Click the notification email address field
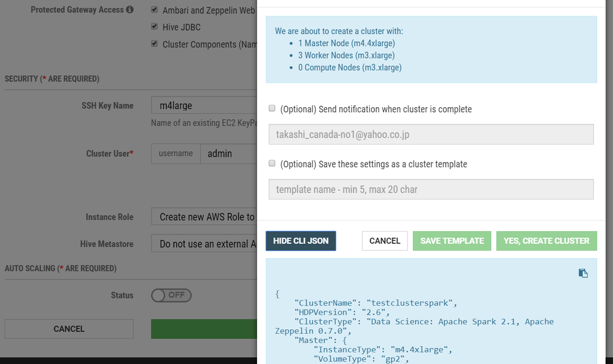Viewport: 613px width, 364px height. pos(431,134)
